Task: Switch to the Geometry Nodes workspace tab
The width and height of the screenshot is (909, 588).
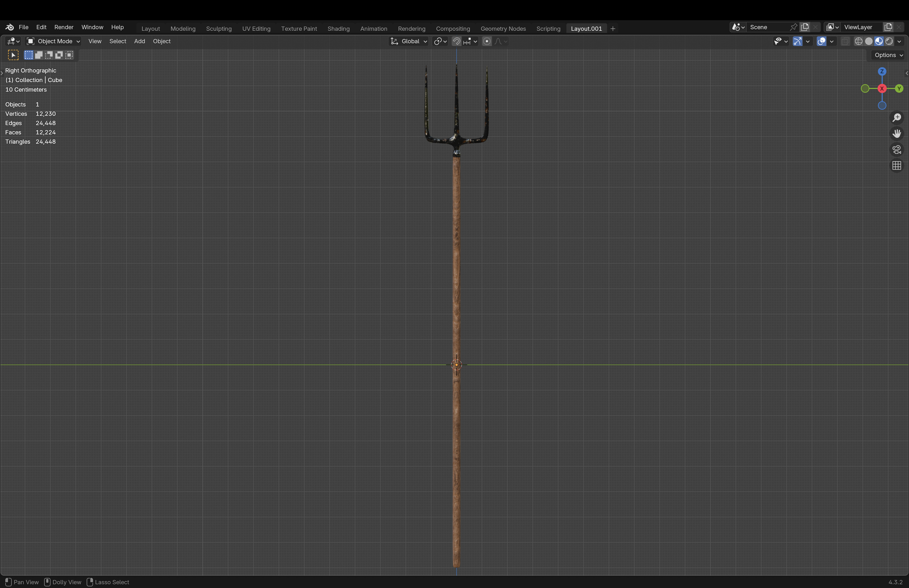Action: [x=503, y=29]
